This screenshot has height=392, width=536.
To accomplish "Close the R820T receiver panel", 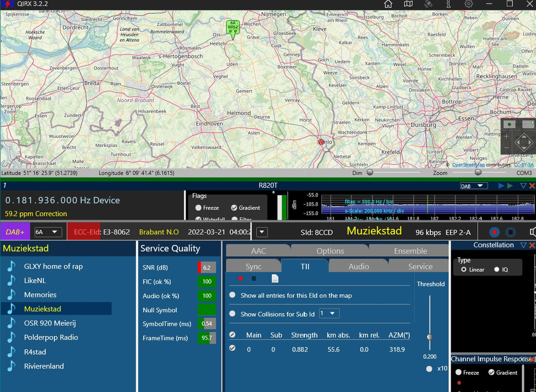I will click(x=532, y=186).
